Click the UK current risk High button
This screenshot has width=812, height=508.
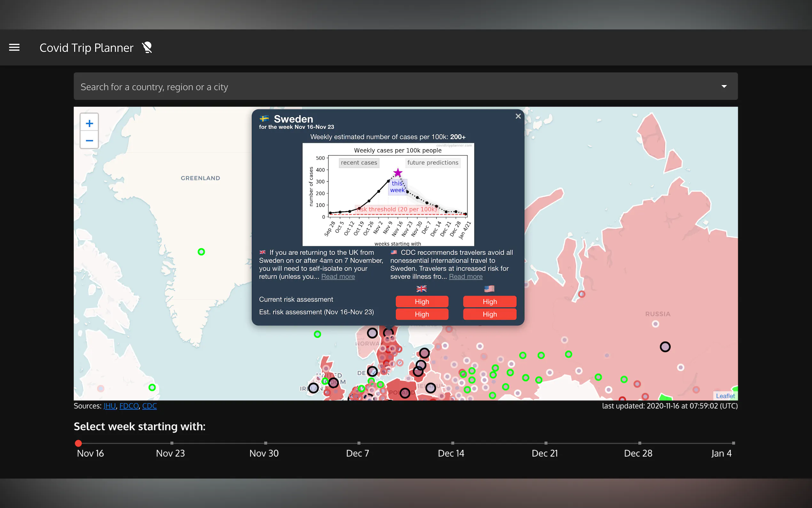422,301
